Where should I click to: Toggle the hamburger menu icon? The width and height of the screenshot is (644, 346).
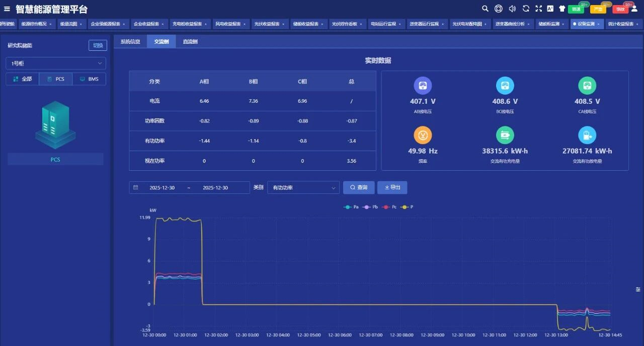[x=7, y=9]
